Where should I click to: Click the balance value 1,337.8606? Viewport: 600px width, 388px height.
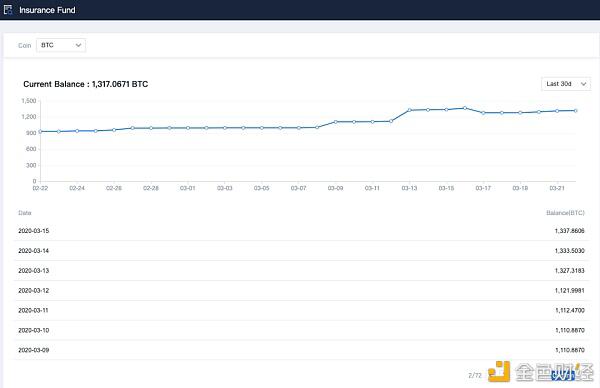(569, 231)
